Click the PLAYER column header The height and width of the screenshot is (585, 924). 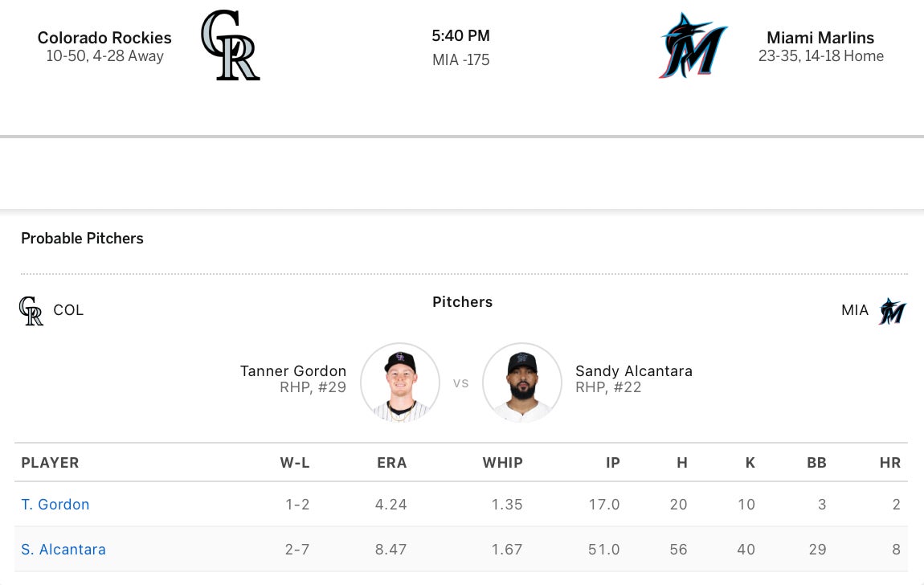point(50,463)
